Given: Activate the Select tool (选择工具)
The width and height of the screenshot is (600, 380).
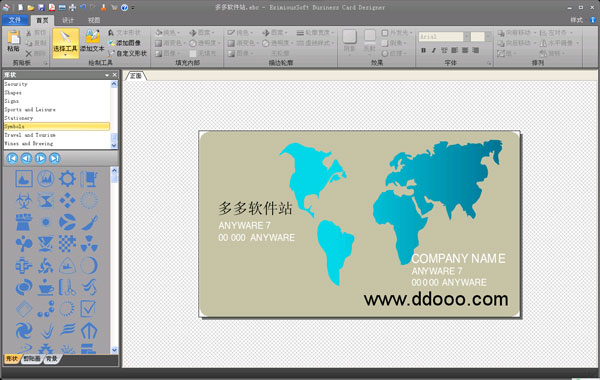Looking at the screenshot, I should coord(65,42).
